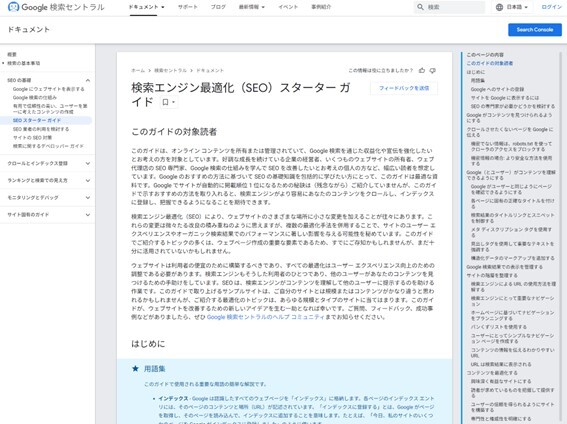This screenshot has height=424, width=567.
Task: Click the search magnifier icon
Action: coord(420,7)
